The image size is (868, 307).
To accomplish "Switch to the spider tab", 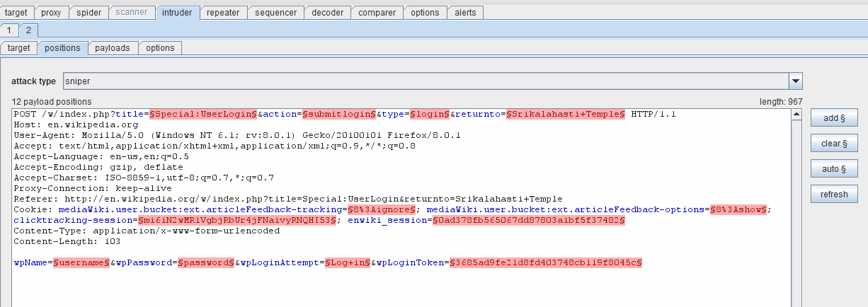I will [88, 13].
